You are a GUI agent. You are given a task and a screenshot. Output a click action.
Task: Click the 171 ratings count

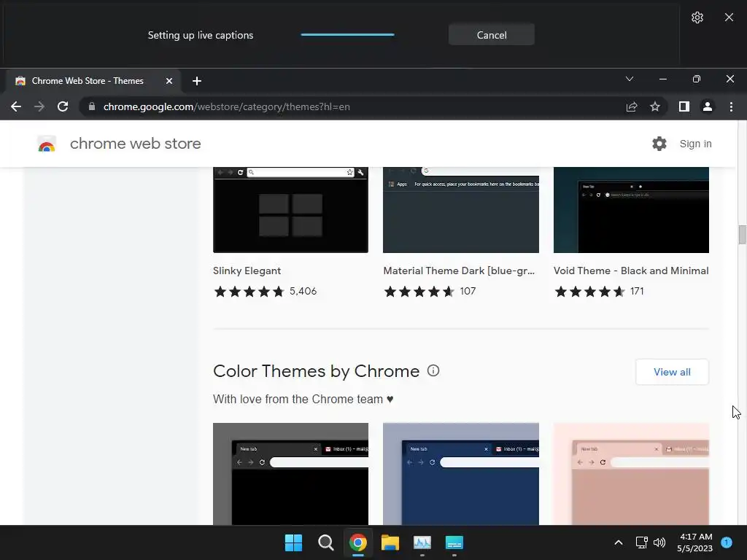[x=637, y=291]
